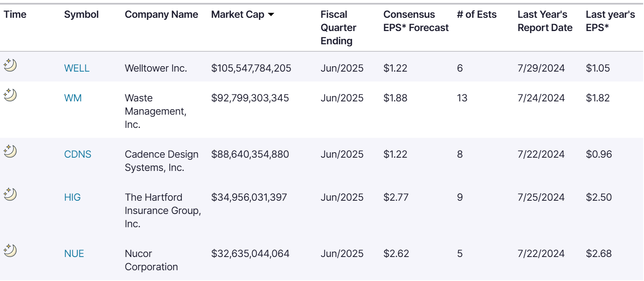Click the moon icon in NUE row

pos(10,250)
